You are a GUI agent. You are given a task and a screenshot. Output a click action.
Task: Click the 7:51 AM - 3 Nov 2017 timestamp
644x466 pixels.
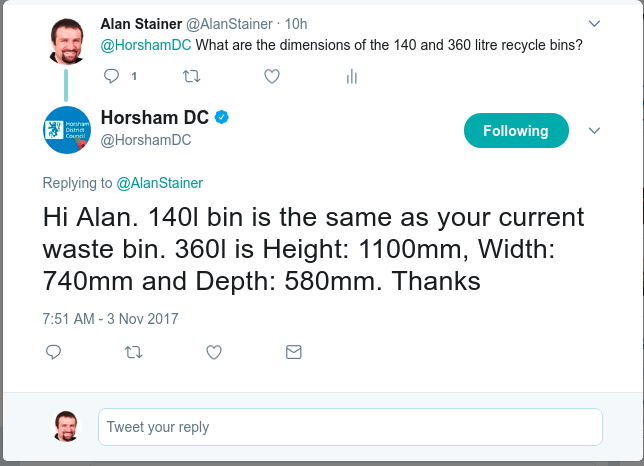[110, 319]
